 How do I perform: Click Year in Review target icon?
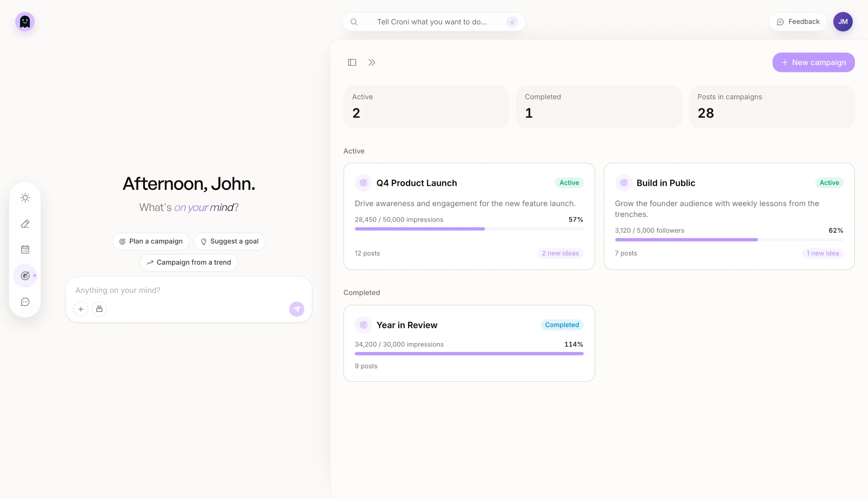click(363, 325)
